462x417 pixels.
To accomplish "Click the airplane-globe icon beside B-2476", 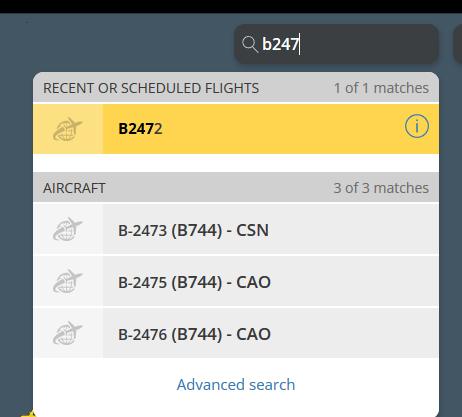I will coord(68,333).
